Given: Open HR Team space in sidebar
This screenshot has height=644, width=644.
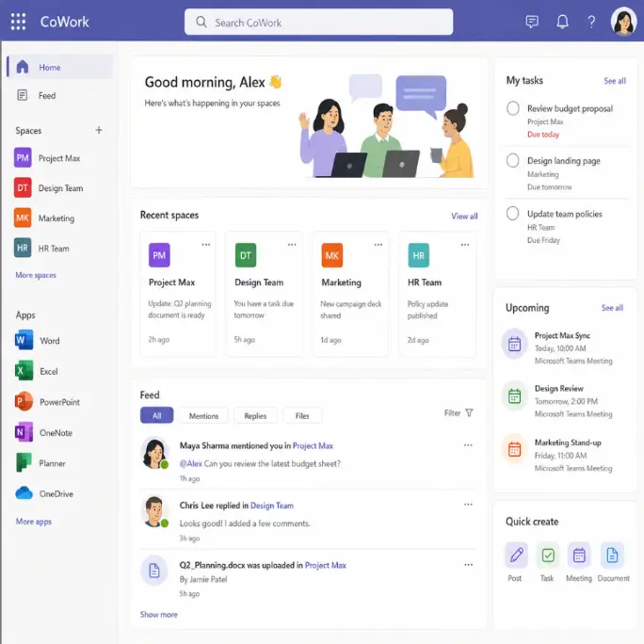Looking at the screenshot, I should [x=41, y=248].
